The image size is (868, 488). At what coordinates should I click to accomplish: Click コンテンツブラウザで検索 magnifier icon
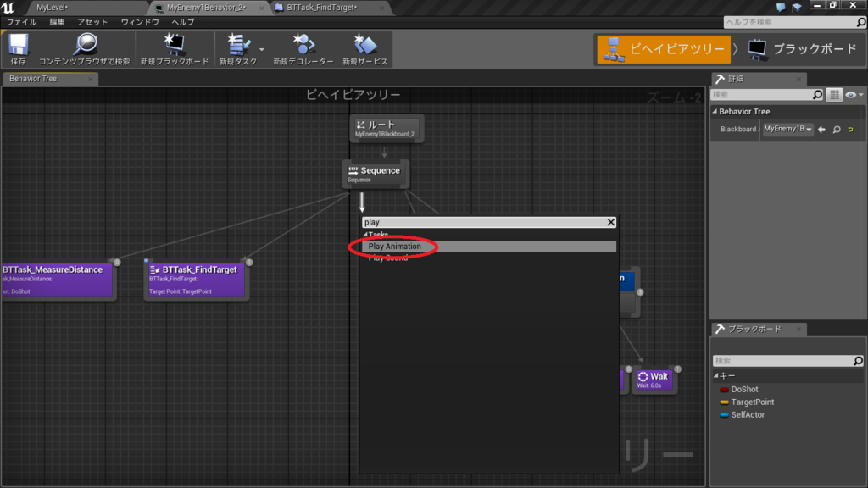pos(86,44)
